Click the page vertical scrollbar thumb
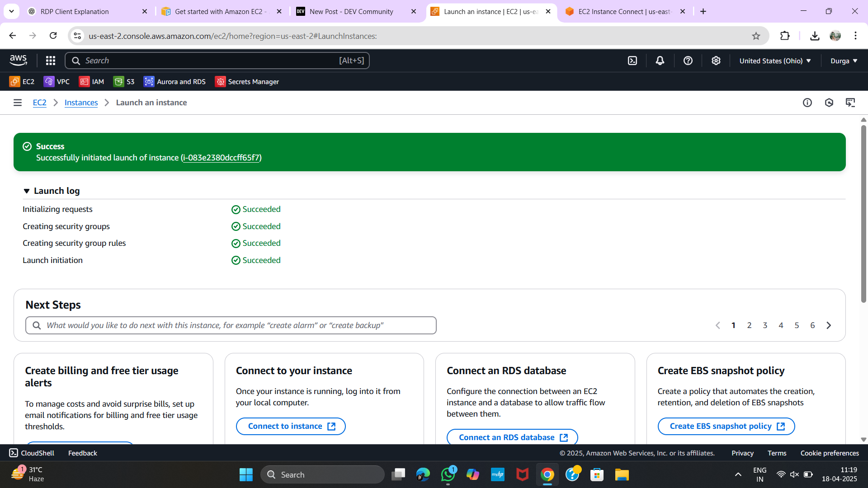Screen dimensions: 868x488 click(863, 213)
